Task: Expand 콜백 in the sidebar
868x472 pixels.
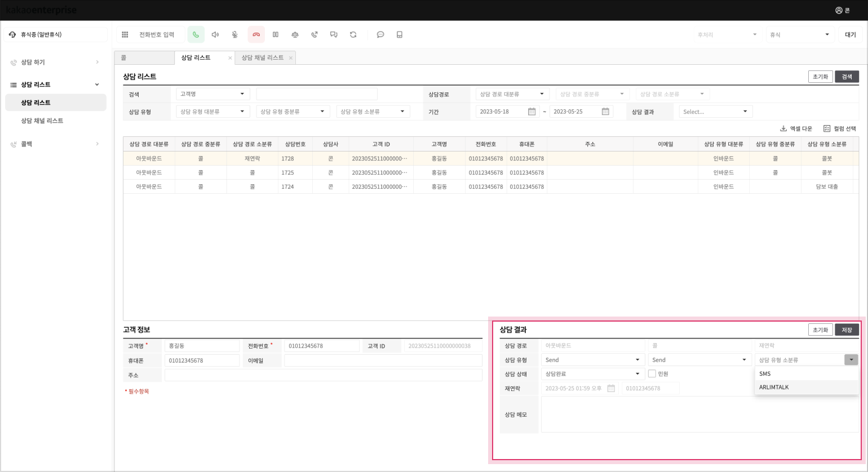Action: point(55,144)
